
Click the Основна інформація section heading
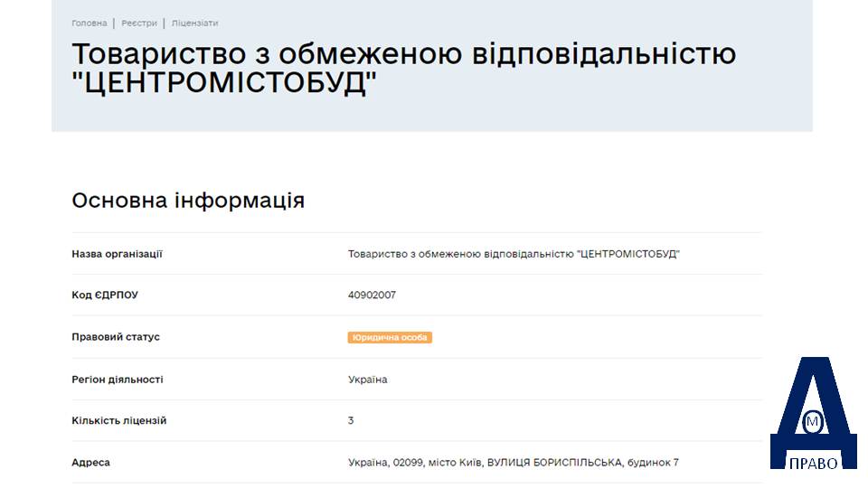pos(188,201)
